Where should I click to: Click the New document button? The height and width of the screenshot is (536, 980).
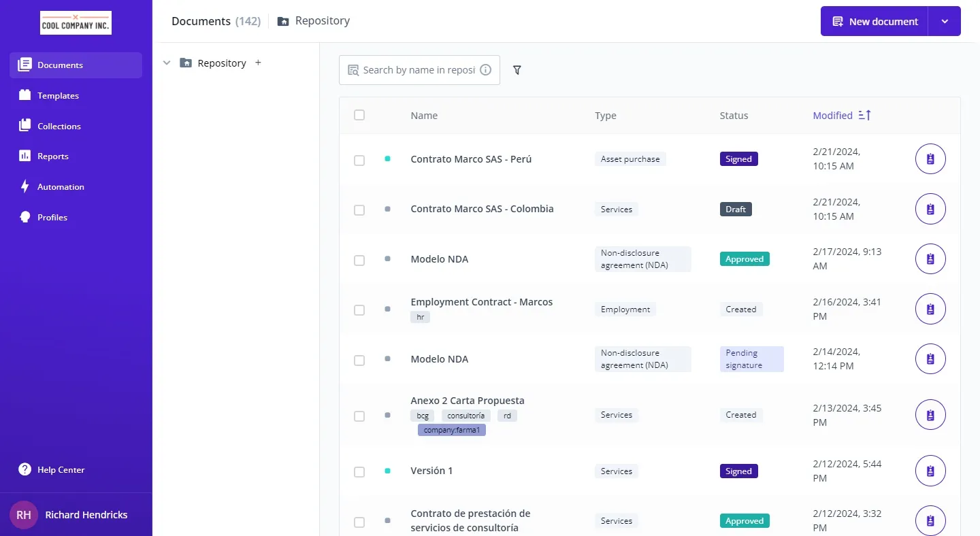tap(875, 22)
